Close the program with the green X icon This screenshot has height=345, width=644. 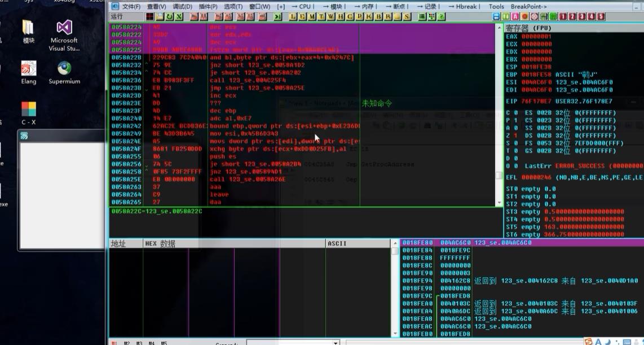(179, 16)
